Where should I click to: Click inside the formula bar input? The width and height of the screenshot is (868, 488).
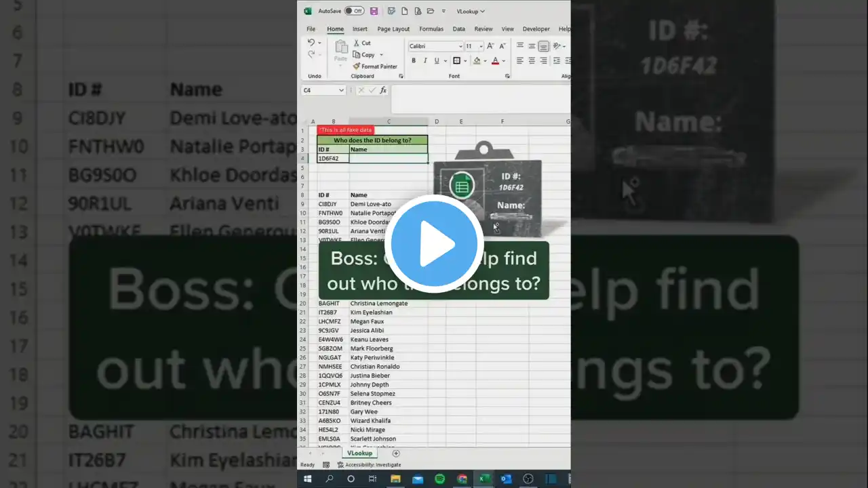pos(481,99)
